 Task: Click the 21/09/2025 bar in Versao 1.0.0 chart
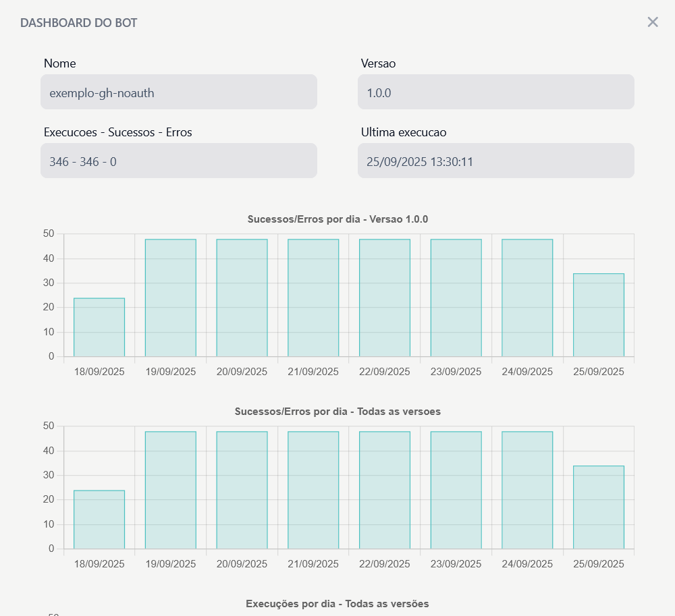click(x=313, y=298)
